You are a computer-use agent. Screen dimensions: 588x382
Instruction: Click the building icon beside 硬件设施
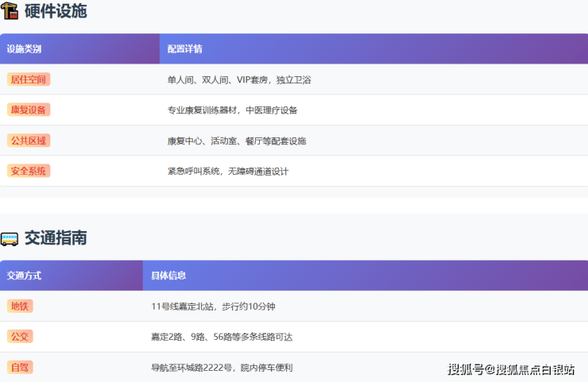10,12
